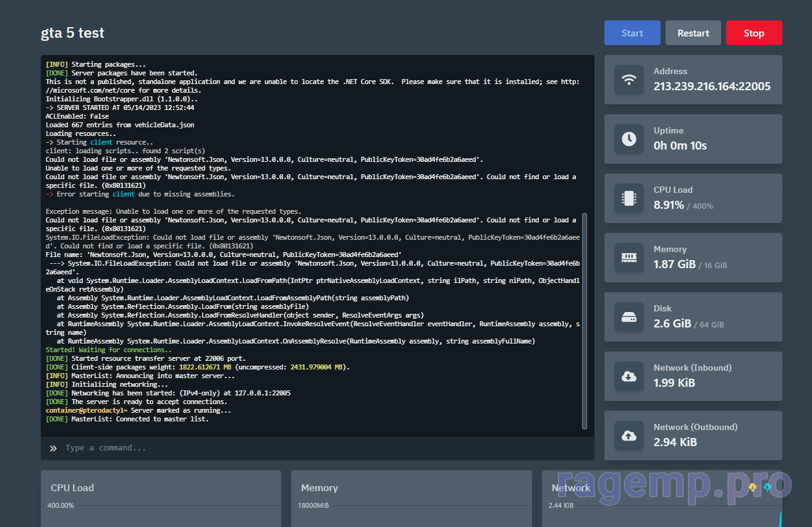Image resolution: width=812 pixels, height=527 pixels.
Task: Click The server is ready to accept connections line
Action: click(137, 402)
